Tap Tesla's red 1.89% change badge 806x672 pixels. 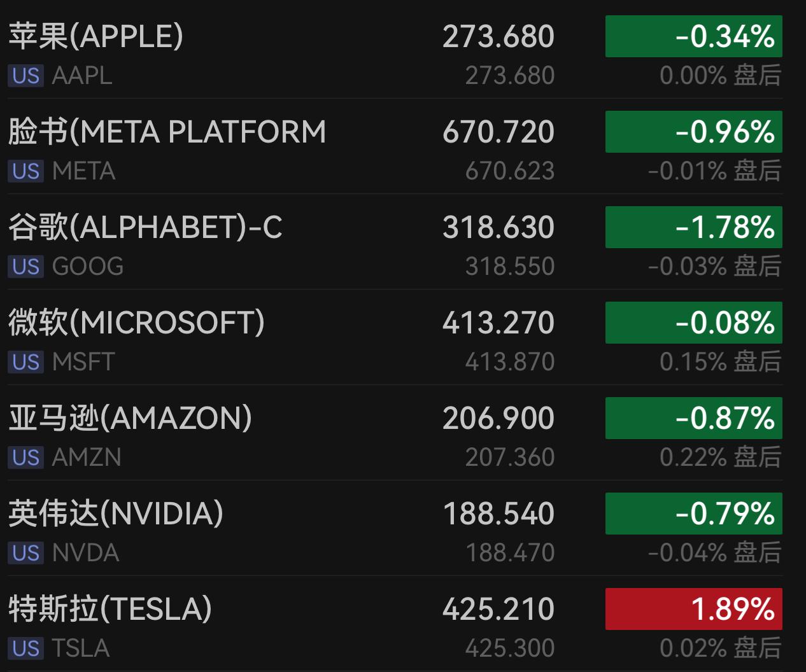[x=693, y=610]
